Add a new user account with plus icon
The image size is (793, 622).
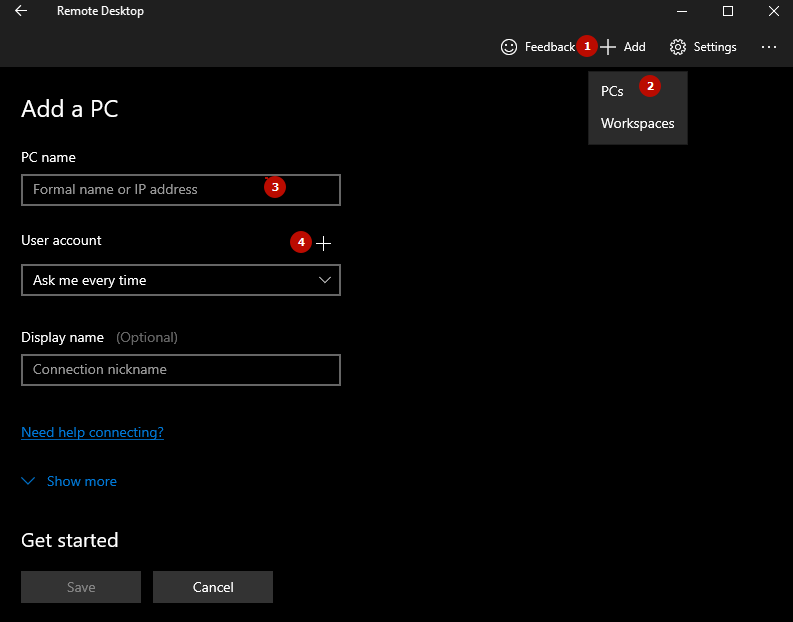(x=324, y=243)
